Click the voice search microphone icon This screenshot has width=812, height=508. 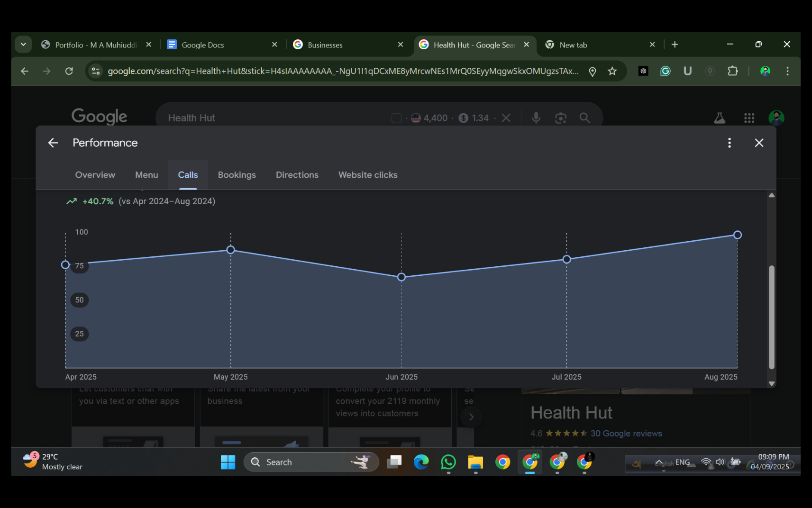[536, 118]
